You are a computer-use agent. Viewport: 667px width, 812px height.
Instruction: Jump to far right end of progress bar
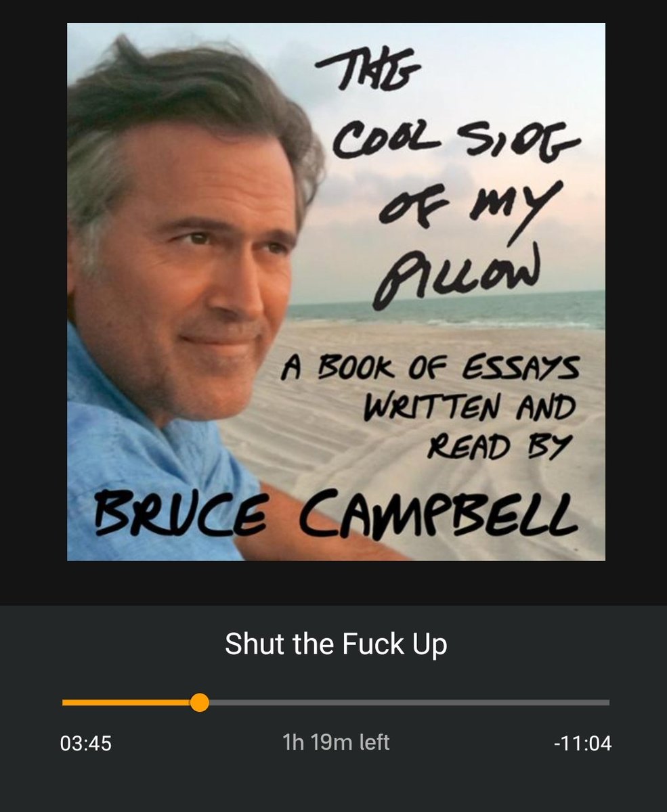pyautogui.click(x=607, y=702)
